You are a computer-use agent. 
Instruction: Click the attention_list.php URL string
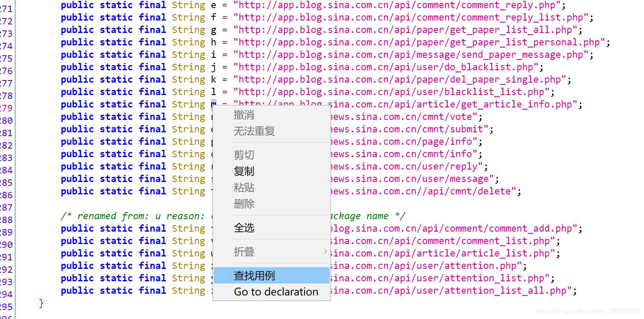pos(440,279)
